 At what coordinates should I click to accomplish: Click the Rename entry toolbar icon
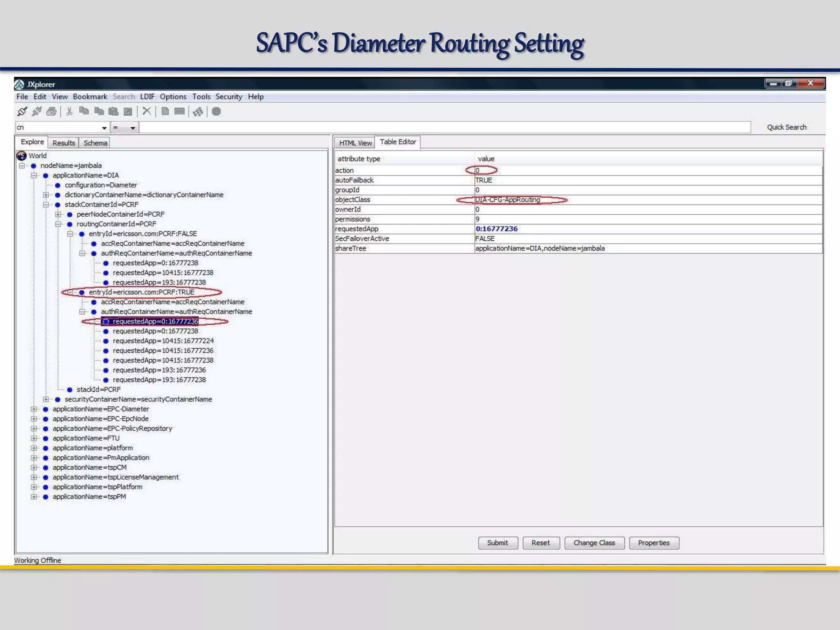tap(179, 111)
